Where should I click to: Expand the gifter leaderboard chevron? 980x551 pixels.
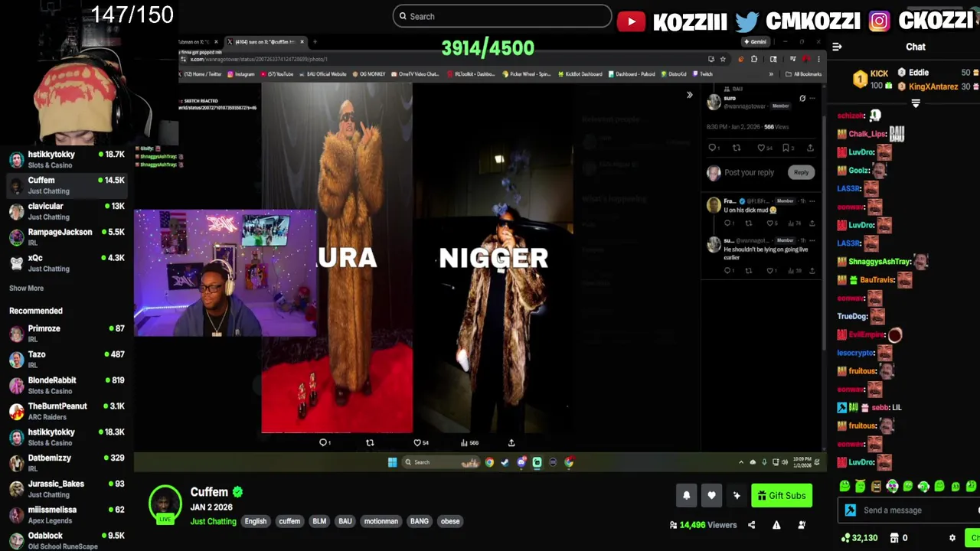(x=915, y=103)
